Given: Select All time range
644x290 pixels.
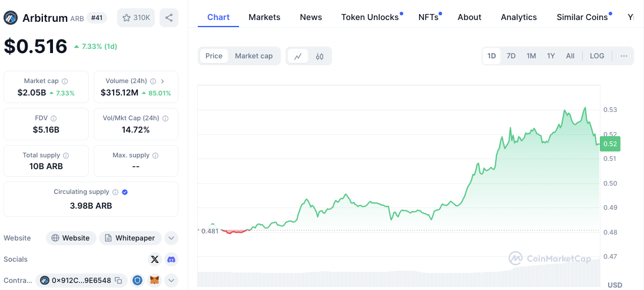Looking at the screenshot, I should tap(570, 56).
